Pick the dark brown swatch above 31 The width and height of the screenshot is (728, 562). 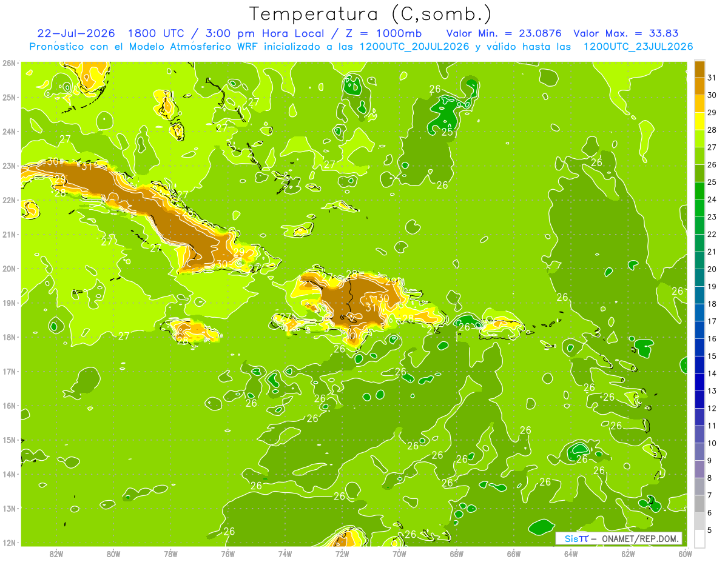click(x=699, y=69)
